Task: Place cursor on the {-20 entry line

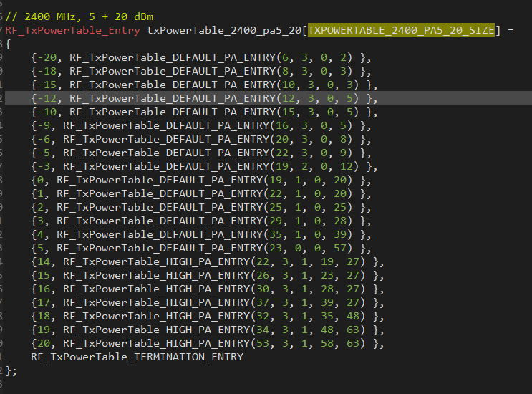Action: 201,58
